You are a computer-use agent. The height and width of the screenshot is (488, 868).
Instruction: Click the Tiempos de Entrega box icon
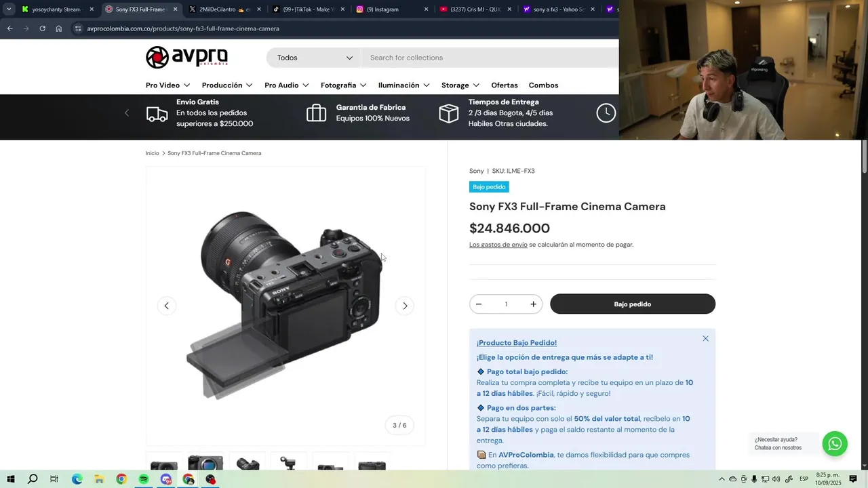point(448,113)
